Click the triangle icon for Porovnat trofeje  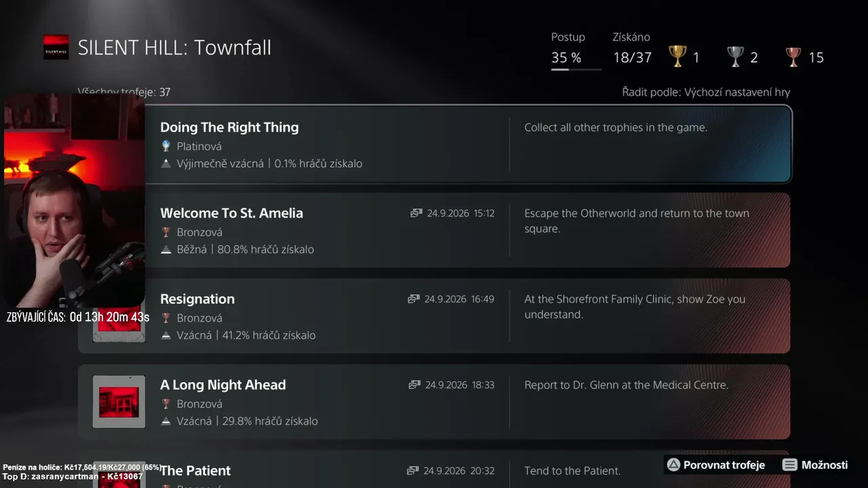coord(673,465)
